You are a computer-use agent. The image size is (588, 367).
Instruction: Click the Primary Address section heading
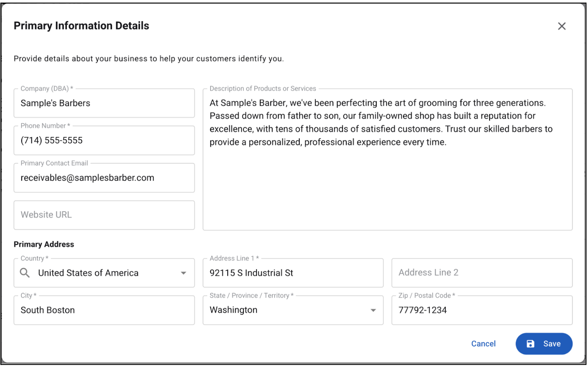tap(43, 244)
